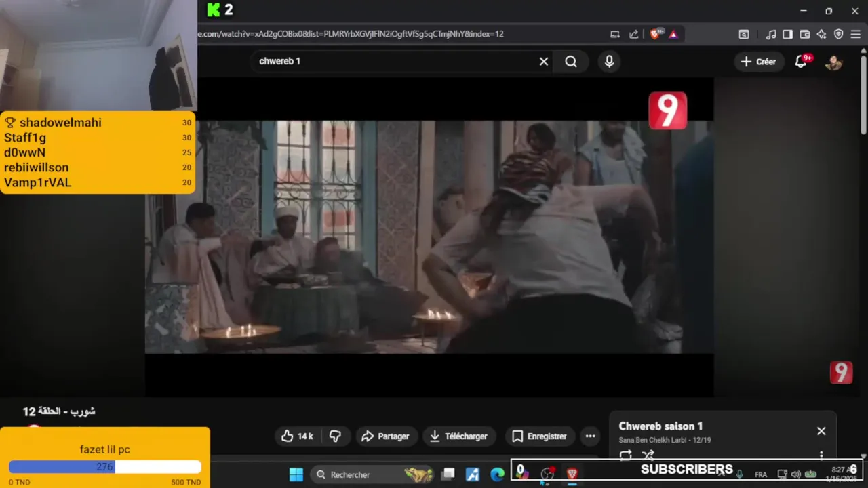Click the share page icon in address bar
The height and width of the screenshot is (488, 868).
pyautogui.click(x=633, y=34)
